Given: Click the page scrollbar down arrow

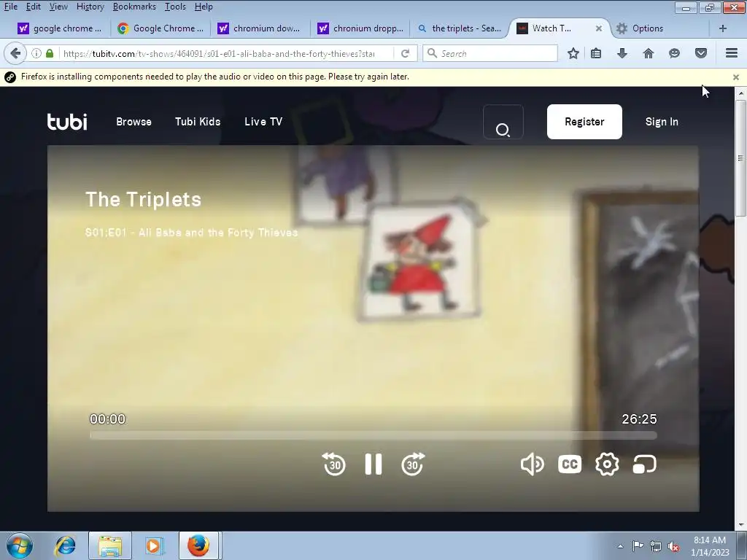Looking at the screenshot, I should pyautogui.click(x=740, y=525).
